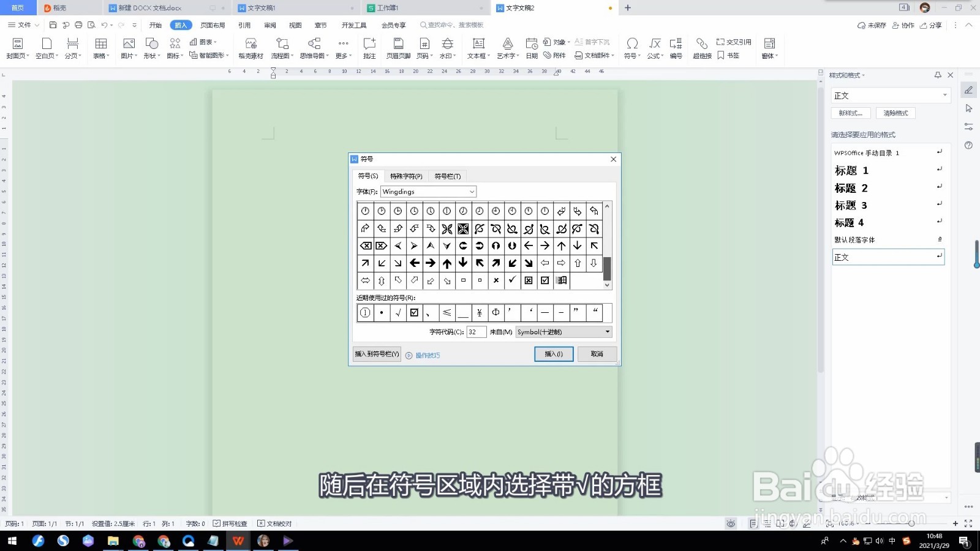The image size is (980, 551).
Task: Click the 插入(I) button to insert symbol
Action: click(553, 354)
